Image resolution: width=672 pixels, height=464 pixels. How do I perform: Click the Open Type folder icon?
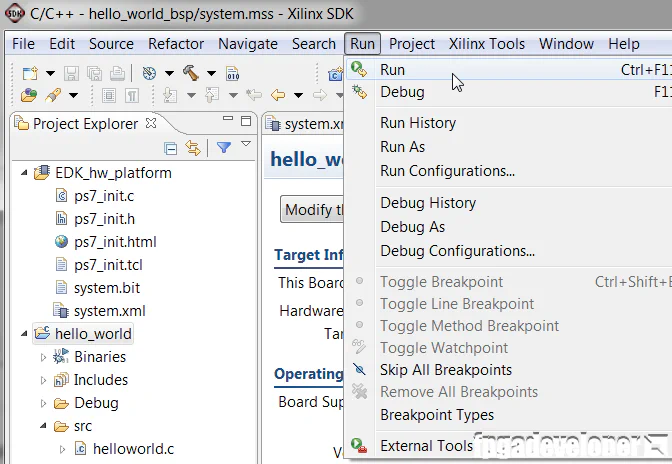[28, 95]
